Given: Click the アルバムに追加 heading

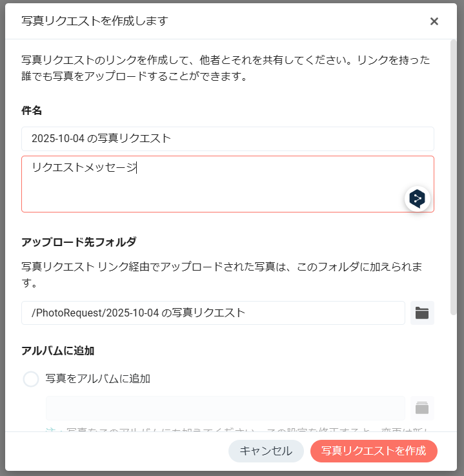Looking at the screenshot, I should click(x=58, y=351).
